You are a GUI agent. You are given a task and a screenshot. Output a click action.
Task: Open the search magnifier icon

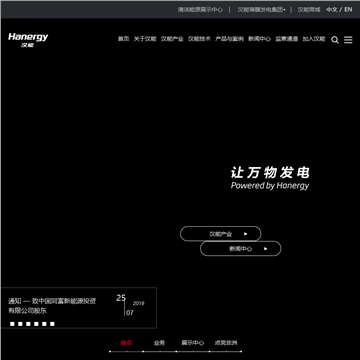(x=335, y=40)
